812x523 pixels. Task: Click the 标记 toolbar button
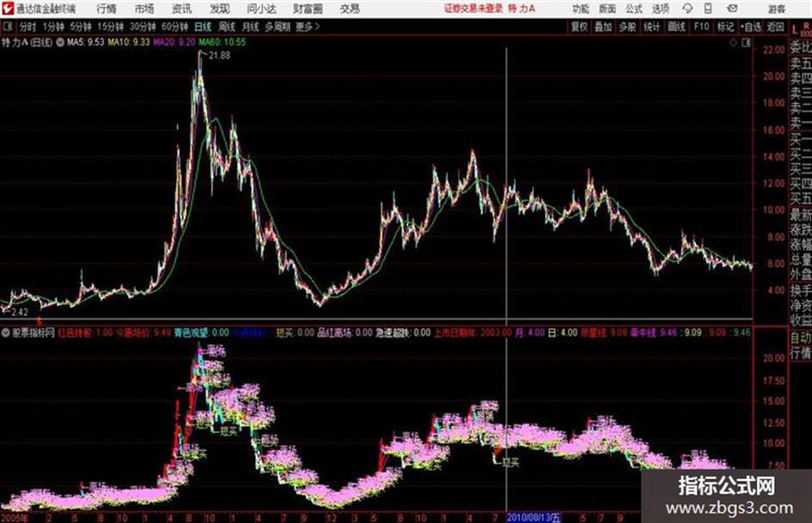(725, 27)
